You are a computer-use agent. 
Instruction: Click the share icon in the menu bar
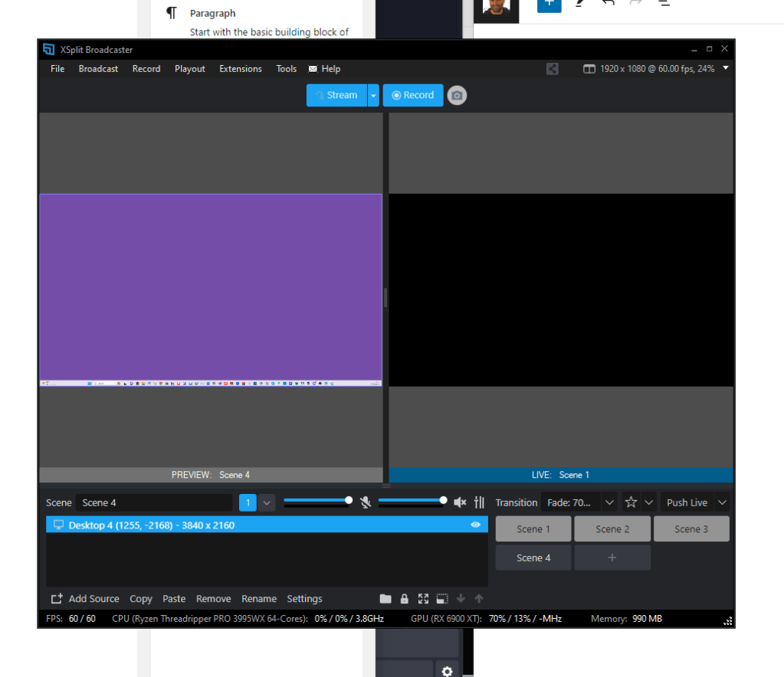coord(552,69)
